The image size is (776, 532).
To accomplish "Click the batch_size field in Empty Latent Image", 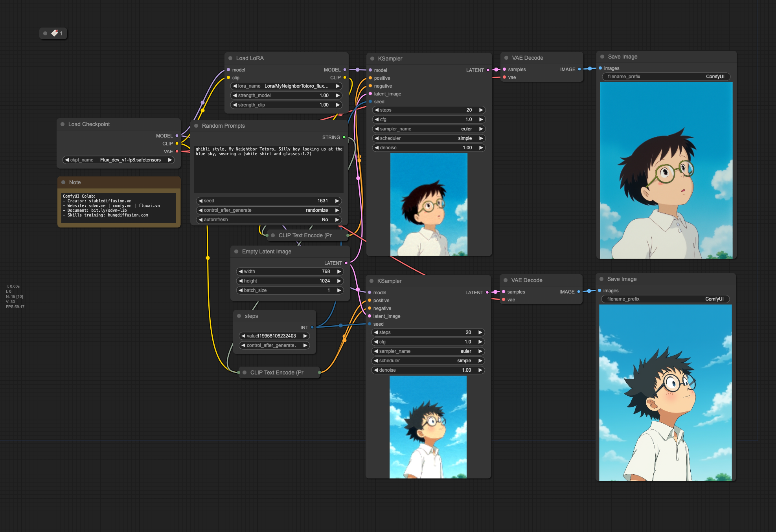I will [x=290, y=290].
